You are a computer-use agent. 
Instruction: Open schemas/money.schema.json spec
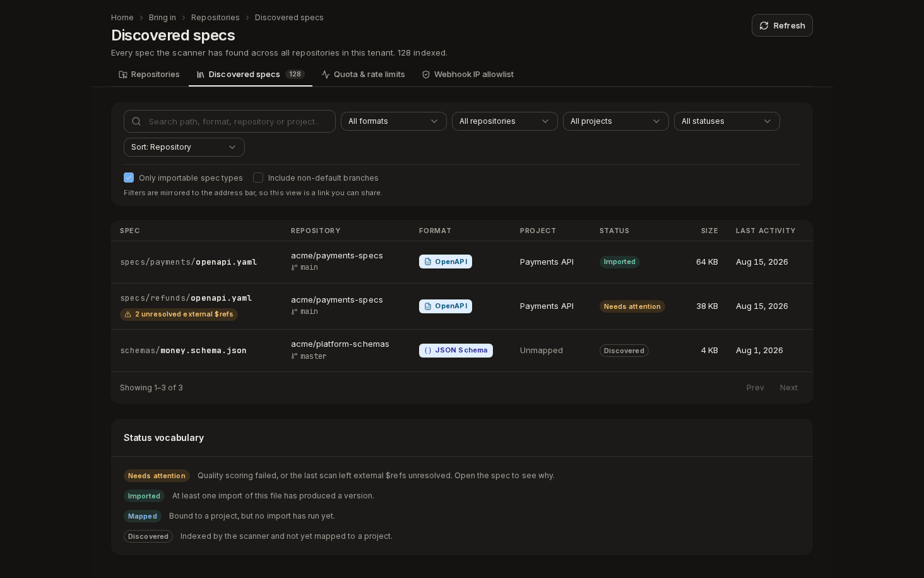184,351
